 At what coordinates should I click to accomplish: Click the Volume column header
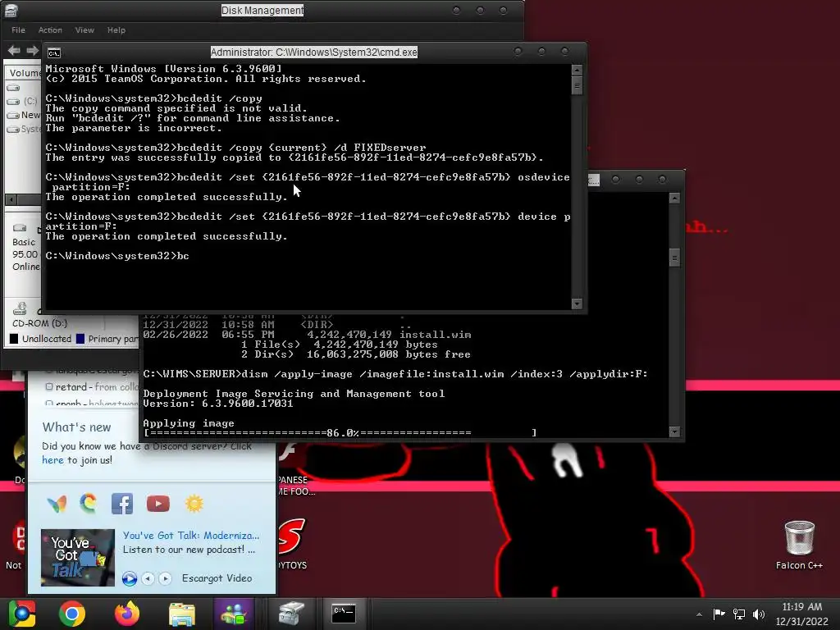click(24, 73)
